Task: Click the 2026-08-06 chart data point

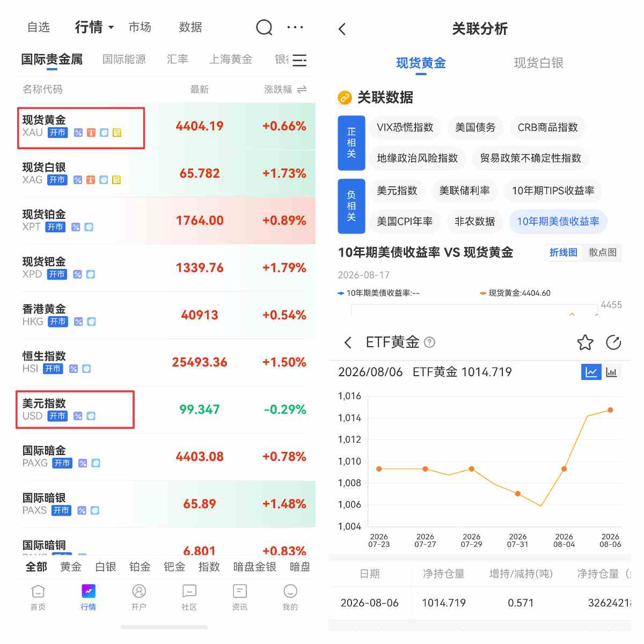Action: coord(610,410)
